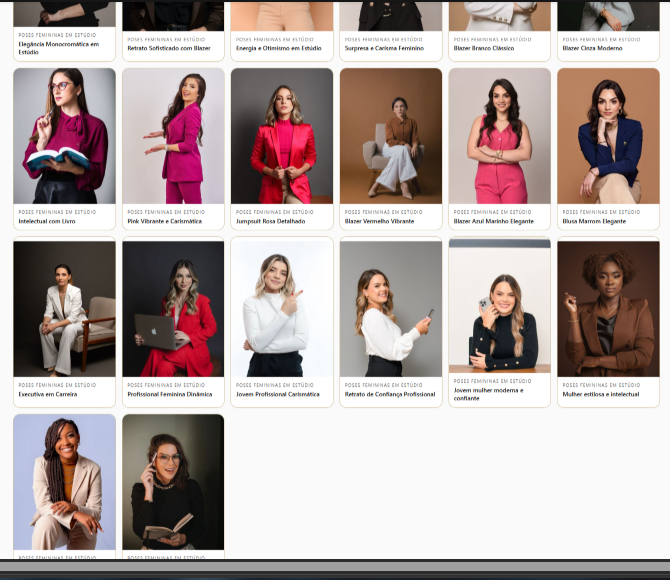Select the 'Retrato de Confiança Profissional' title text

(x=390, y=395)
